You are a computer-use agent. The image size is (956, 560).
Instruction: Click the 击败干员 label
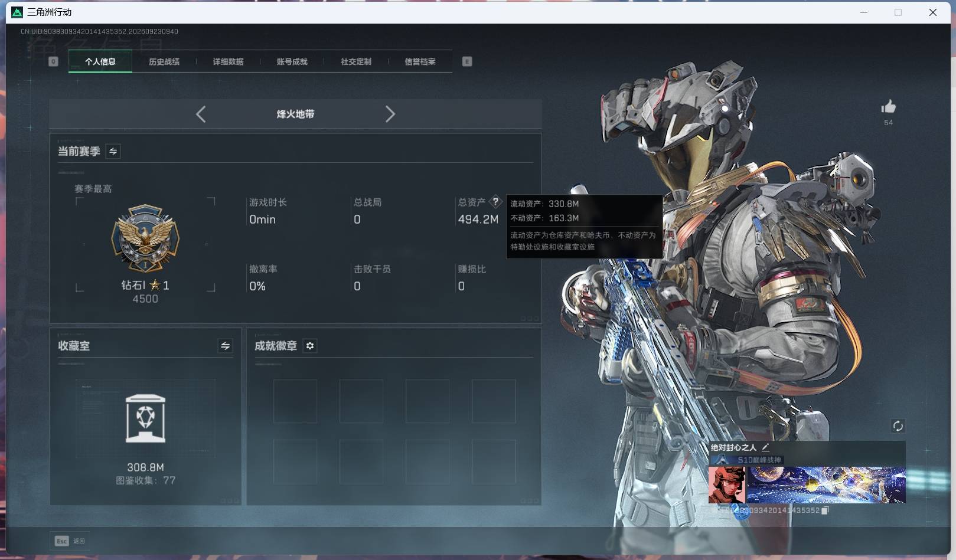click(372, 269)
